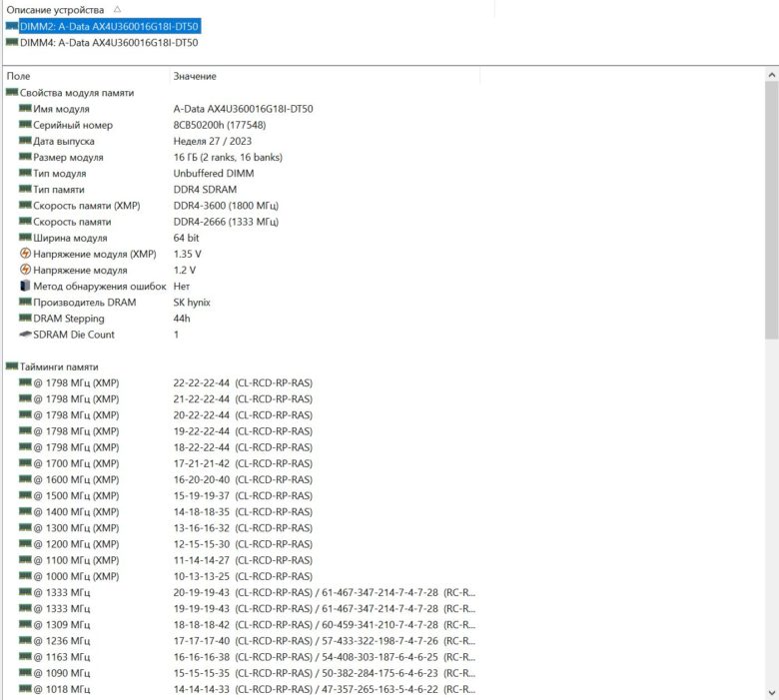Screen dimensions: 779x700
Task: Select the Тайминги памяти group header
Action: coord(59,366)
